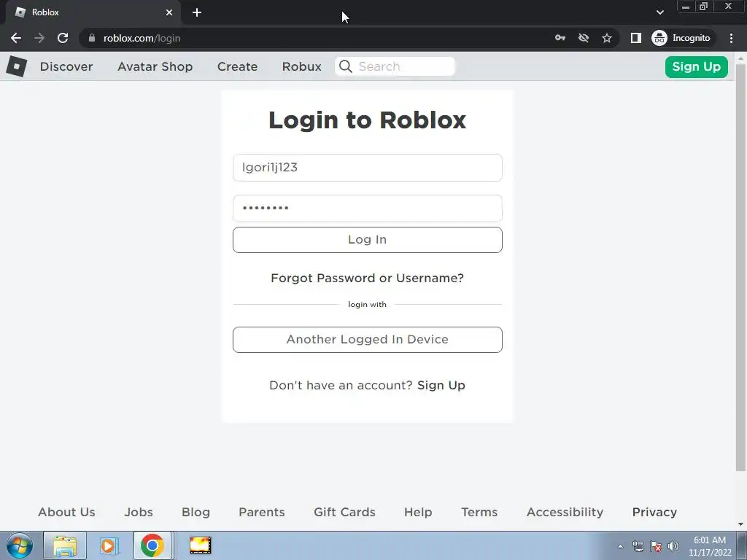Screen dimensions: 747x560
Task: Click the scrollbar down arrow
Action: point(741,524)
